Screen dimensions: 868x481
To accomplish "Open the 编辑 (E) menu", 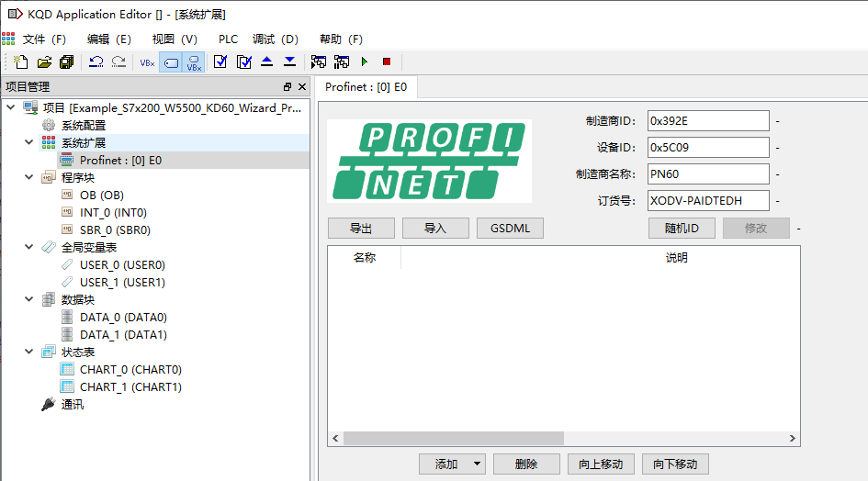I will coord(109,39).
